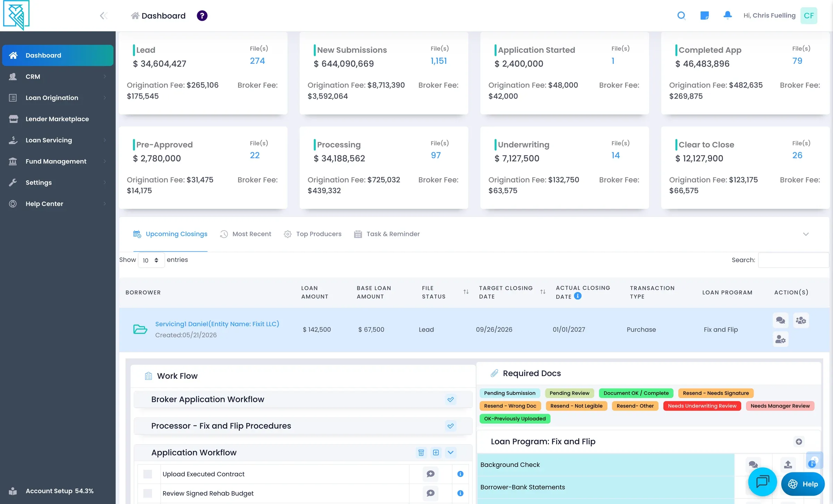Collapse the sidebar with double-chevron icon
Image resolution: width=833 pixels, height=504 pixels.
point(103,16)
